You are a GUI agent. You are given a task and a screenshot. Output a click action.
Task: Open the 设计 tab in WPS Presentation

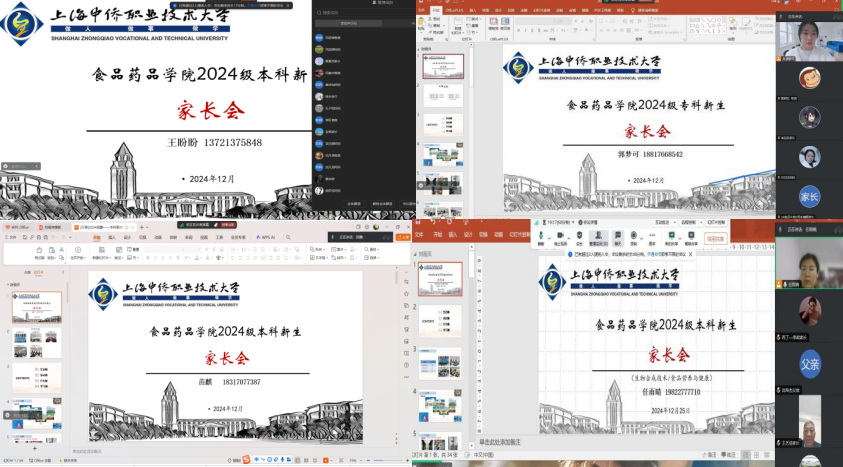click(127, 238)
